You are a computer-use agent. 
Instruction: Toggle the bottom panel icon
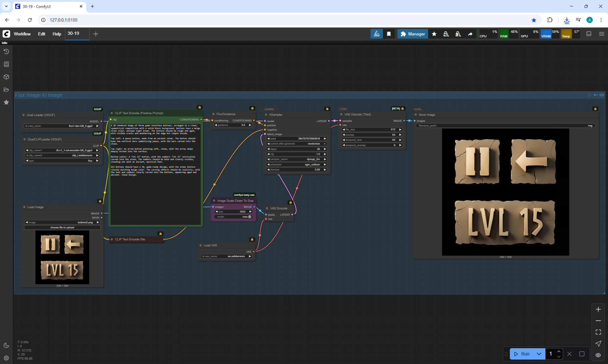tap(589, 34)
